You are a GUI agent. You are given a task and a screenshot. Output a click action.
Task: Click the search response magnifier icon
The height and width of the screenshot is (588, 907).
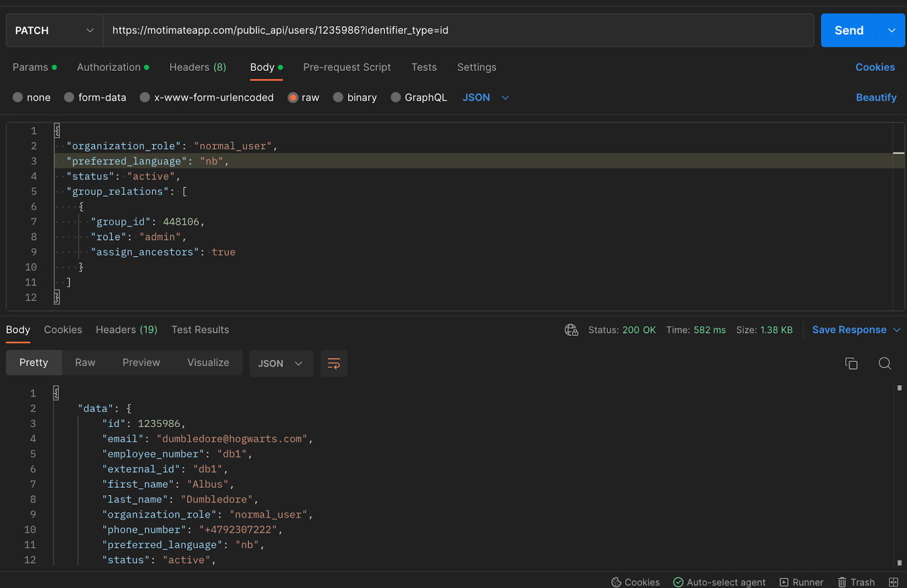pos(885,364)
